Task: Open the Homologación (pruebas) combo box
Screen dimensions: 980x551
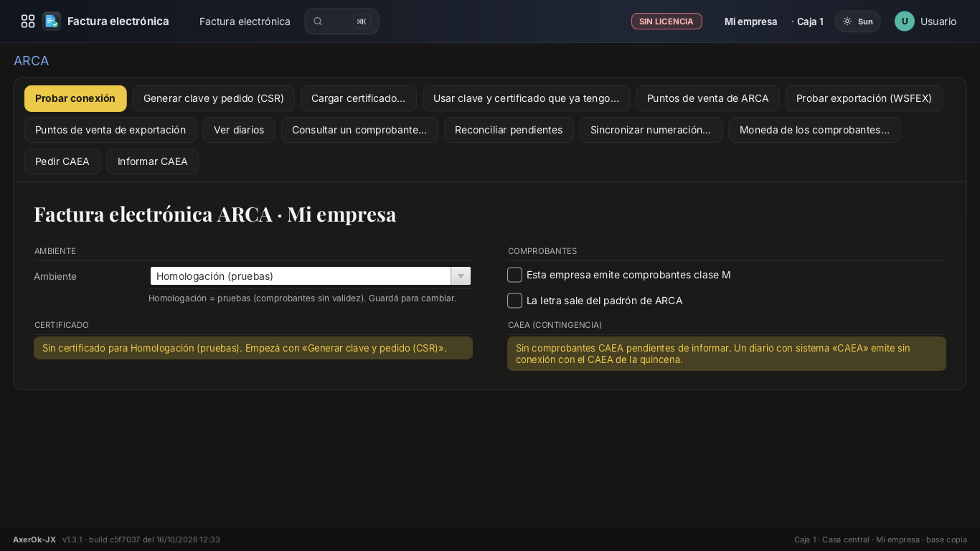Action: (311, 276)
